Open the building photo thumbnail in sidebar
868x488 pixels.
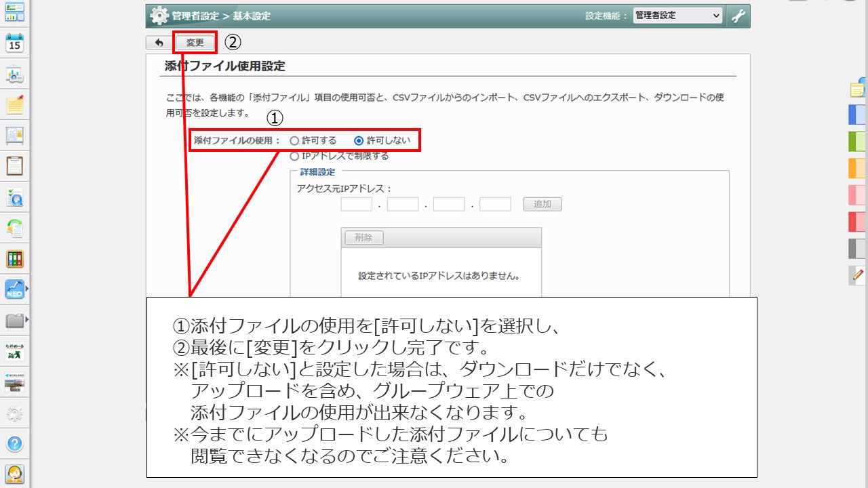click(x=15, y=382)
